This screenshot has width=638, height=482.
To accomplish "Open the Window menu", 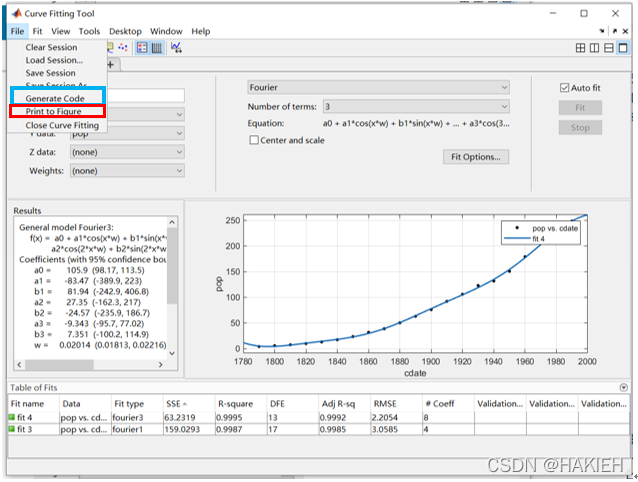I will tap(166, 31).
